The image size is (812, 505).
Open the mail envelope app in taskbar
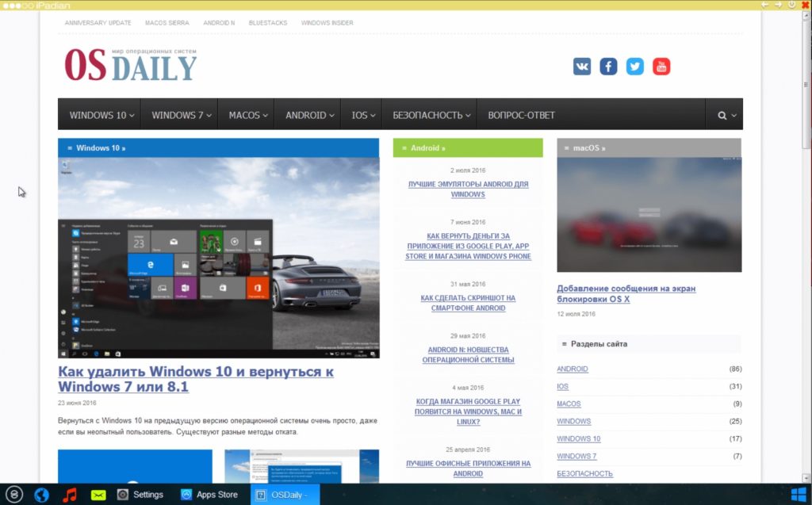coord(98,495)
